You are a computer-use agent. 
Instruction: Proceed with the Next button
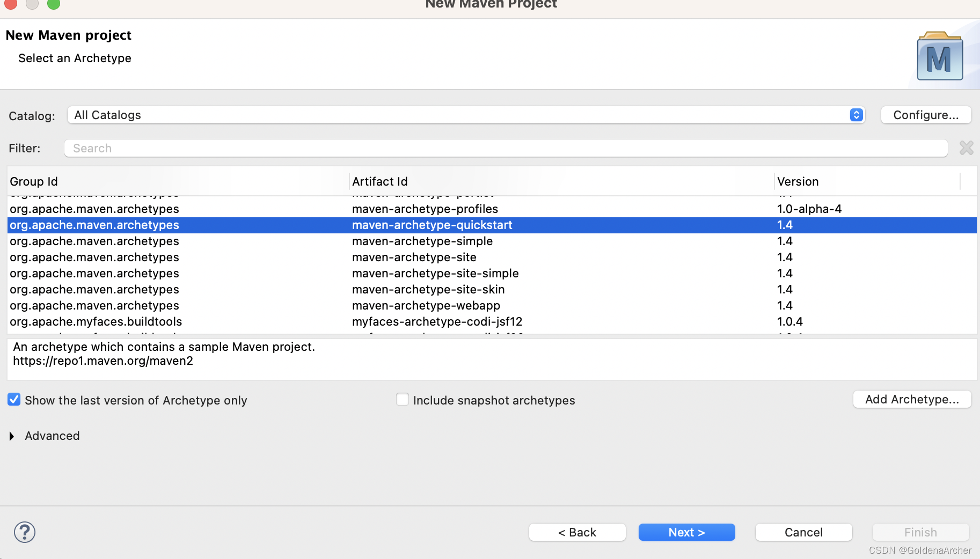pyautogui.click(x=686, y=532)
